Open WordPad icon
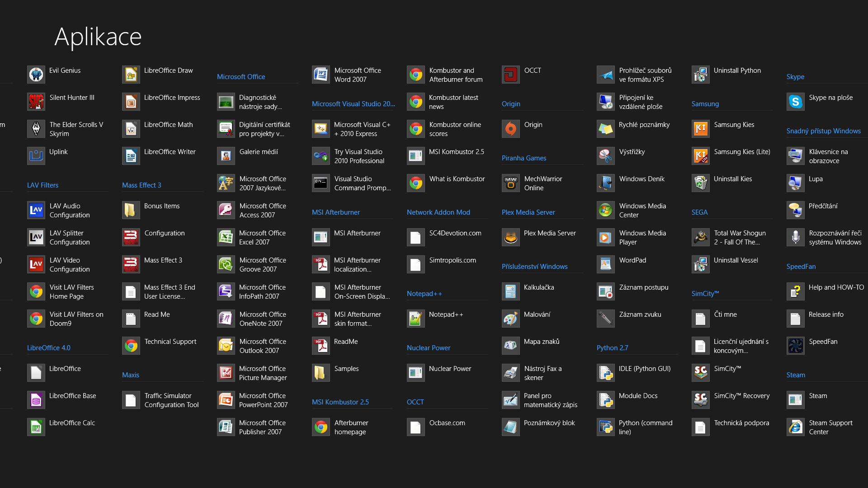The width and height of the screenshot is (868, 488). click(606, 264)
